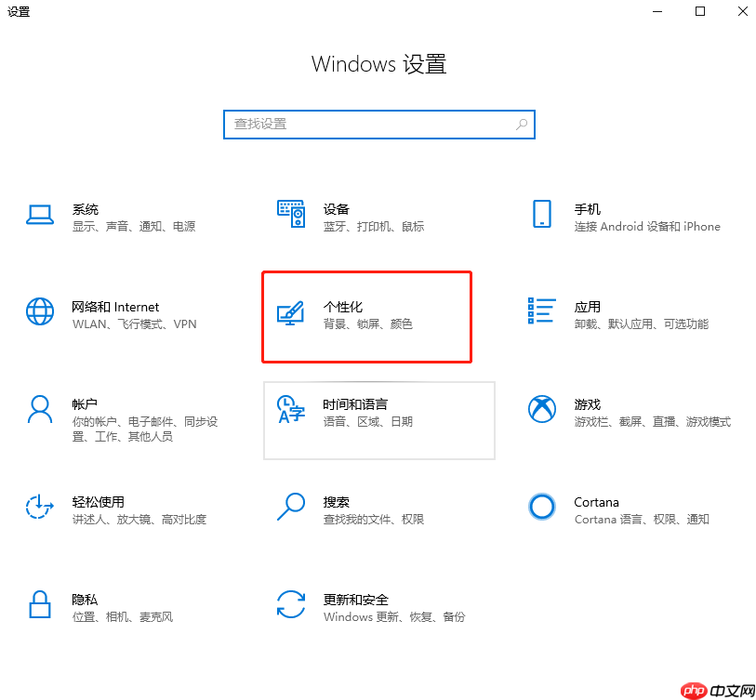This screenshot has height=700, width=756.
Task: Open the Accounts person icon
Action: (x=40, y=409)
